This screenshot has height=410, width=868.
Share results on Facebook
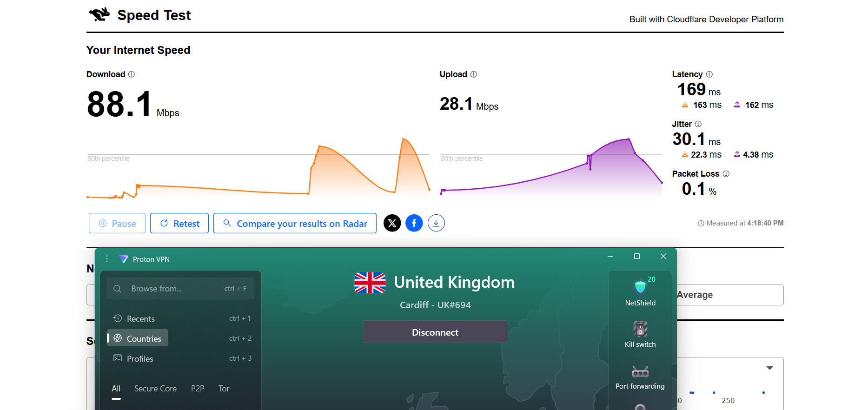414,223
